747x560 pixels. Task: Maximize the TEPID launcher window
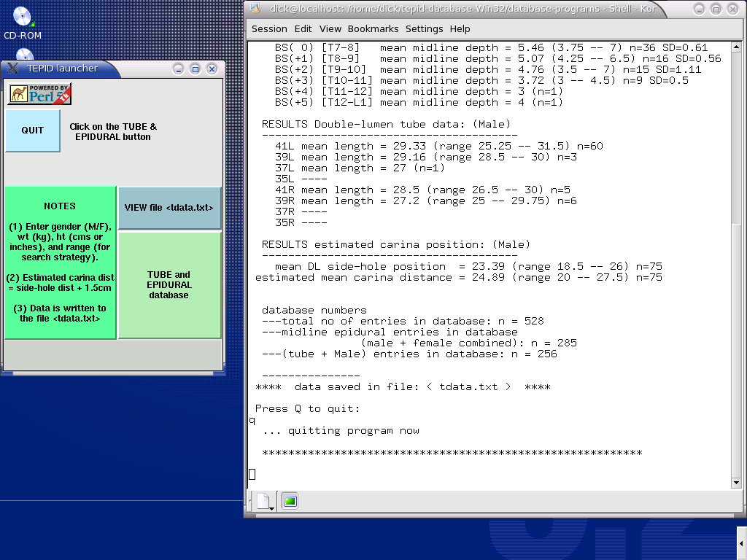[x=195, y=69]
